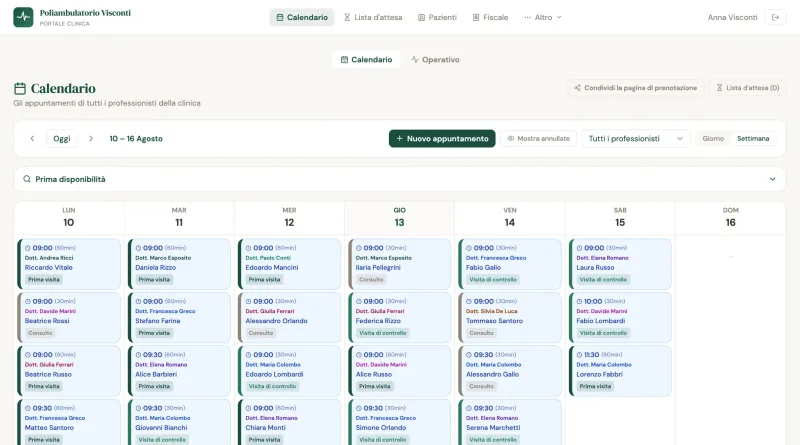Open Beatrice Russo's appointment on Monday
Viewport: 800px width, 445px height.
pyautogui.click(x=69, y=371)
